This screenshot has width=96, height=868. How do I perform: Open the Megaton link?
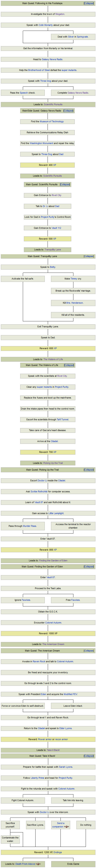(x=60, y=14)
